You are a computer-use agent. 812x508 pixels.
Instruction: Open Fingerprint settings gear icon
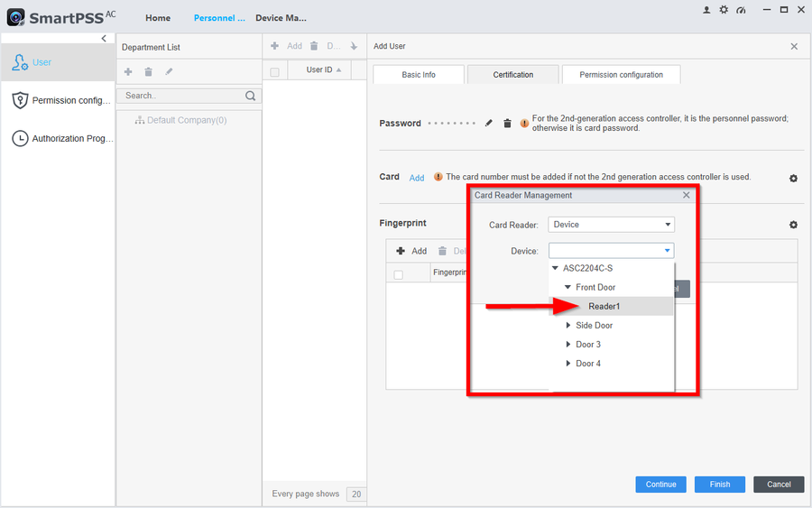793,225
